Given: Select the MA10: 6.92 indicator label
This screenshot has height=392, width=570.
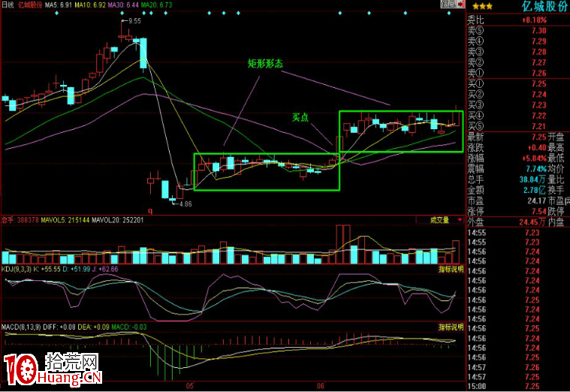Looking at the screenshot, I should pos(90,5).
